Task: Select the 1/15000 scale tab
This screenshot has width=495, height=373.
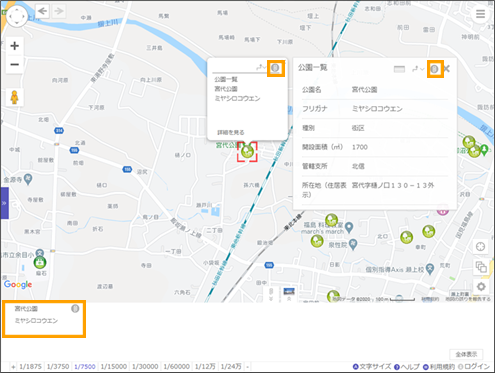Action: point(114,366)
